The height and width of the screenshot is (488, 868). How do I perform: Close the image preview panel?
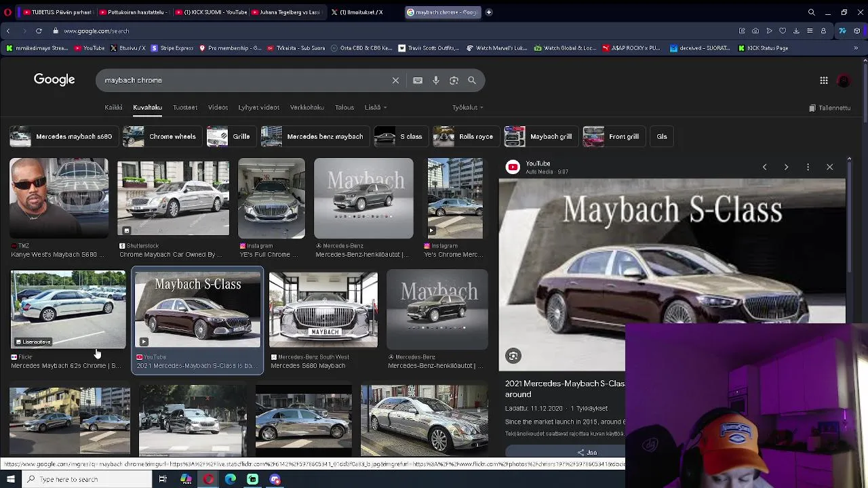pos(829,167)
